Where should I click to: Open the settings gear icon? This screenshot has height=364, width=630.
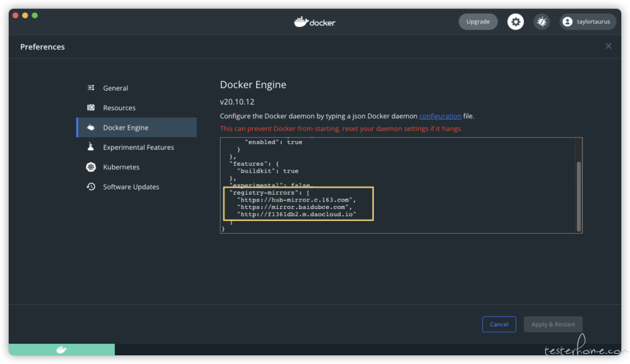coord(516,21)
